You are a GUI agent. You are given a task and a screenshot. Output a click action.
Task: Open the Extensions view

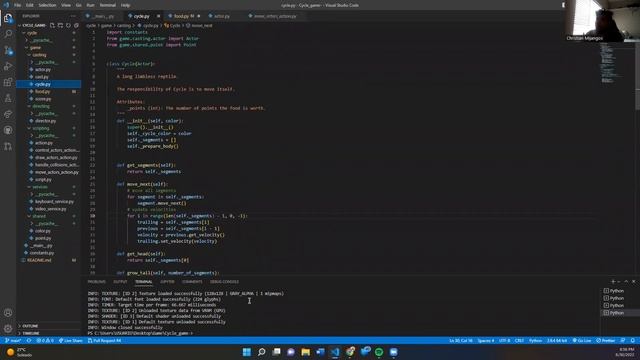pos(8,82)
